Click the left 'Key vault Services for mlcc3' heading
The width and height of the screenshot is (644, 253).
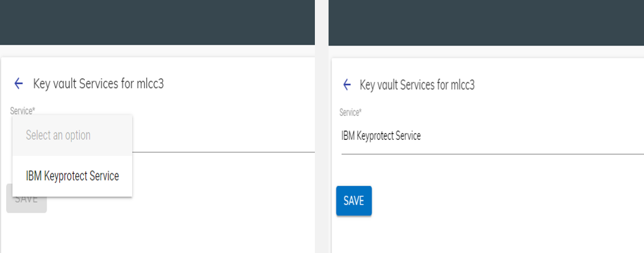click(99, 84)
